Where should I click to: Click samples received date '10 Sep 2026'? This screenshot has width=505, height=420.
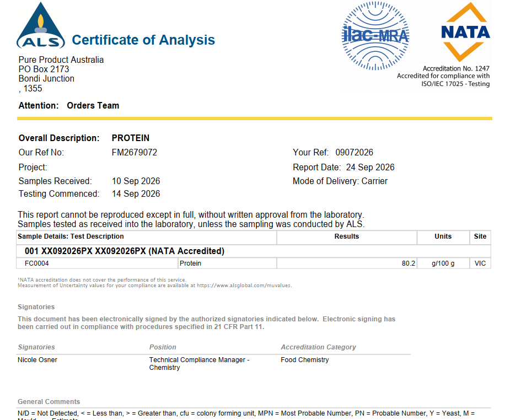(x=136, y=181)
